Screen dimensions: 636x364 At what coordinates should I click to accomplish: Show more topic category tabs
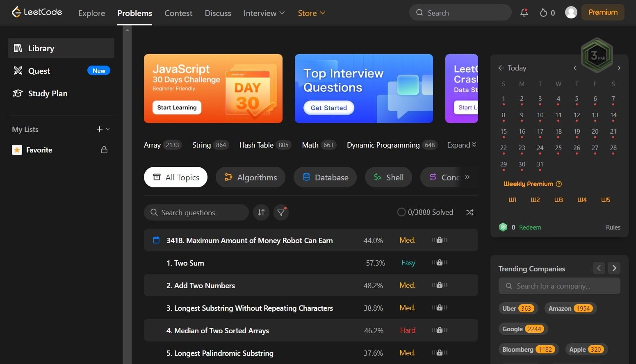pos(467,177)
